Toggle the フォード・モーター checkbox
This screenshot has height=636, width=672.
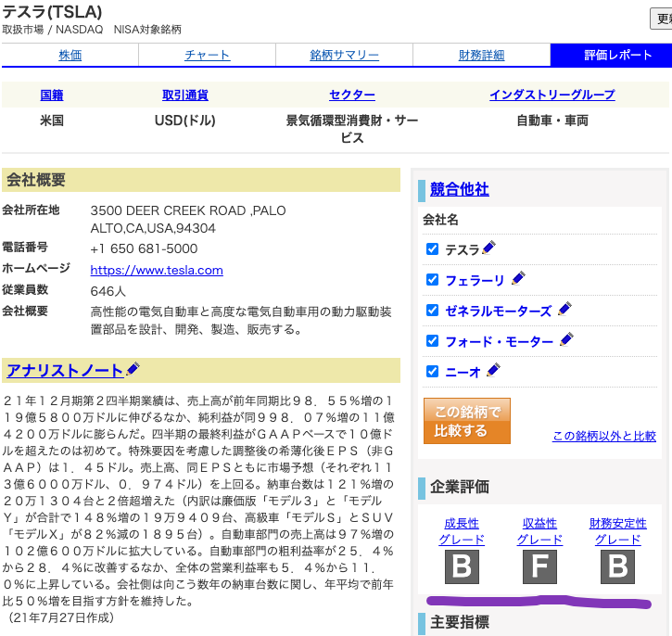tap(432, 341)
